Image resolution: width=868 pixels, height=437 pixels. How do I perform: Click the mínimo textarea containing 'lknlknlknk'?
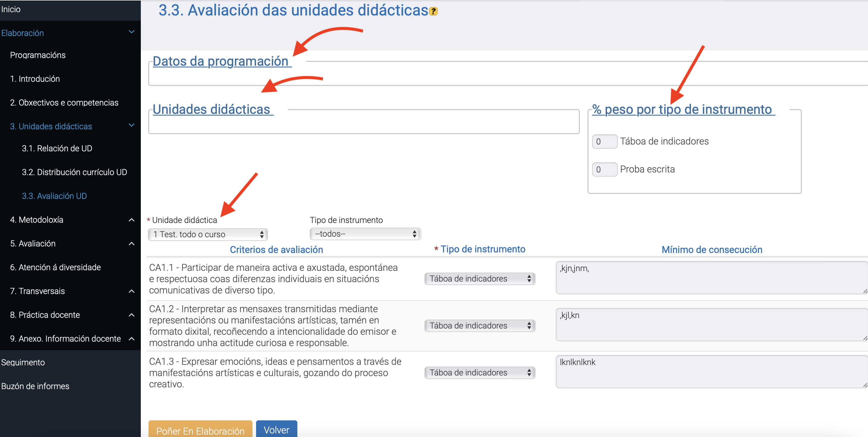coord(712,372)
